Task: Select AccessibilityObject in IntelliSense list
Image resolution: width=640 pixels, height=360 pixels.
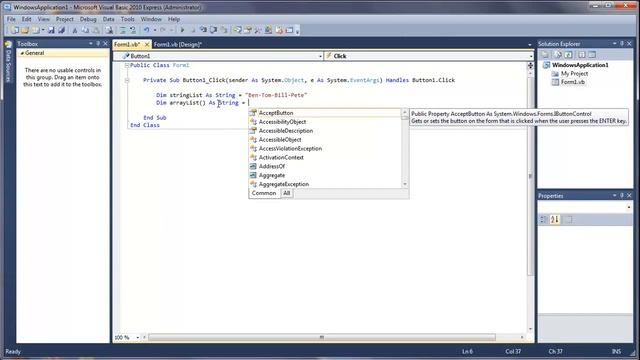Action: click(325, 122)
